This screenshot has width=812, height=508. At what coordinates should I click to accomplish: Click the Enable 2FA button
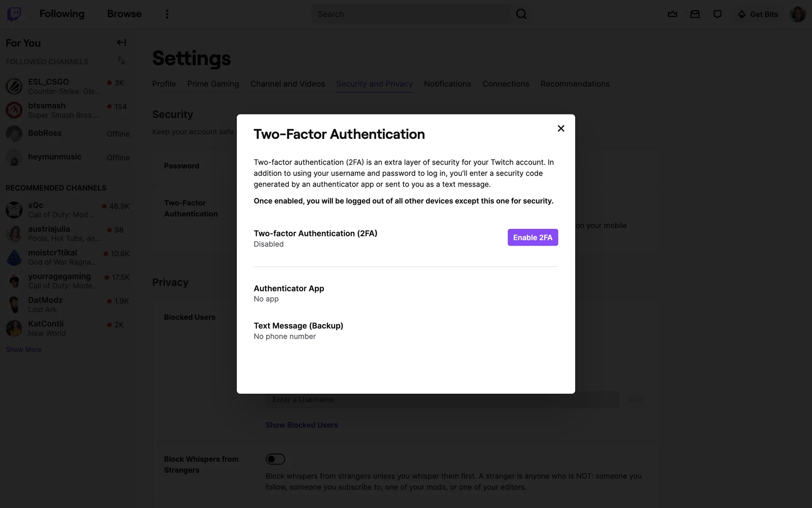pyautogui.click(x=532, y=237)
